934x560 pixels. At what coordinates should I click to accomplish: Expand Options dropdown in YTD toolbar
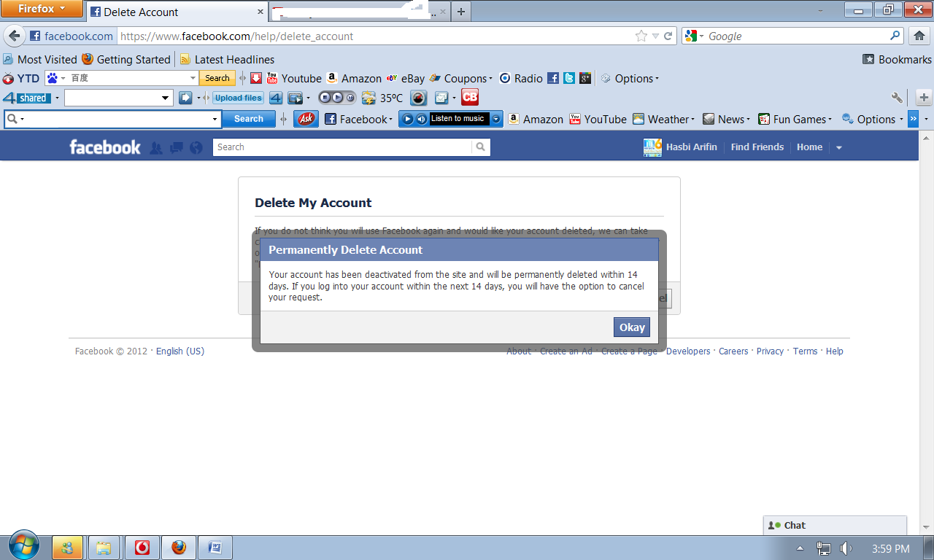[x=657, y=79]
